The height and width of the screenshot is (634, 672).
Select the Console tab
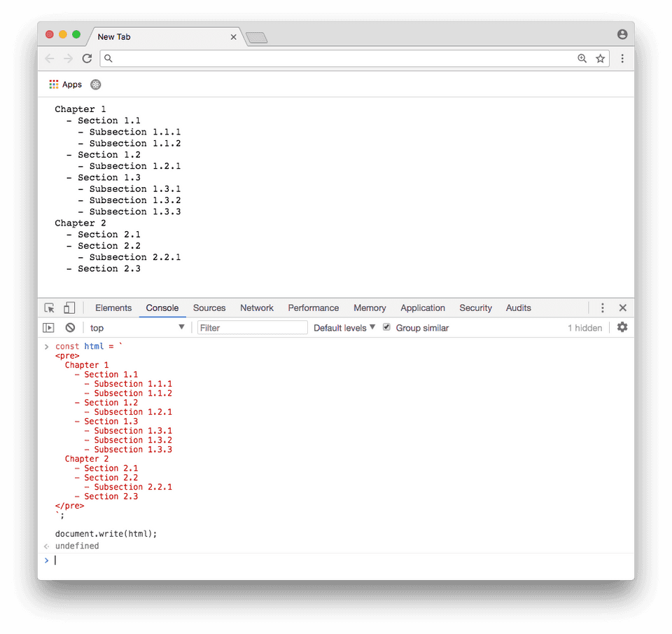click(162, 308)
